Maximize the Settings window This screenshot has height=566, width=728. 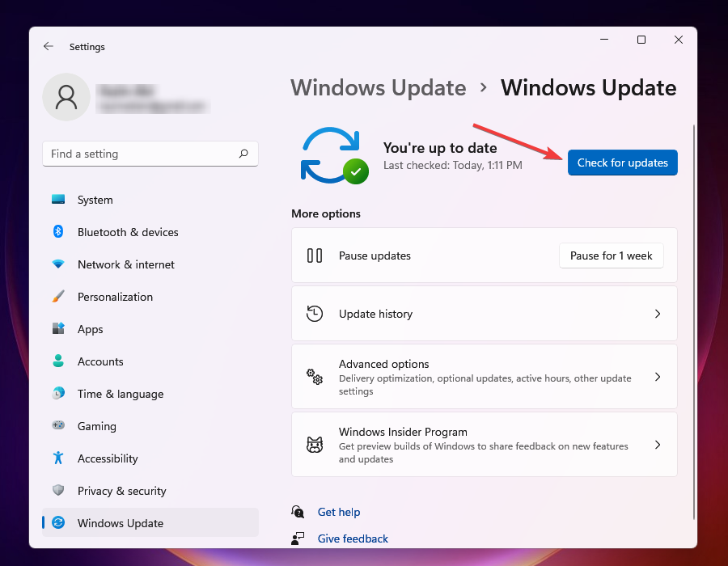point(641,40)
